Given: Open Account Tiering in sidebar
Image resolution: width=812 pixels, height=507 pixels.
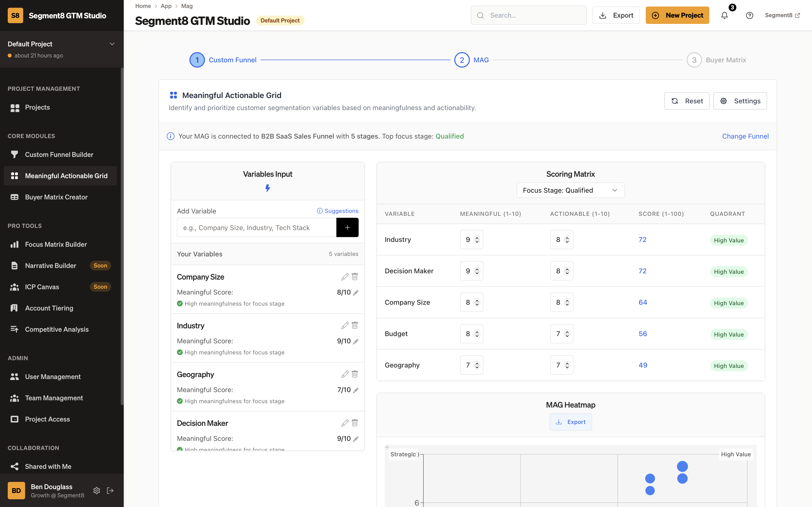Looking at the screenshot, I should [49, 308].
